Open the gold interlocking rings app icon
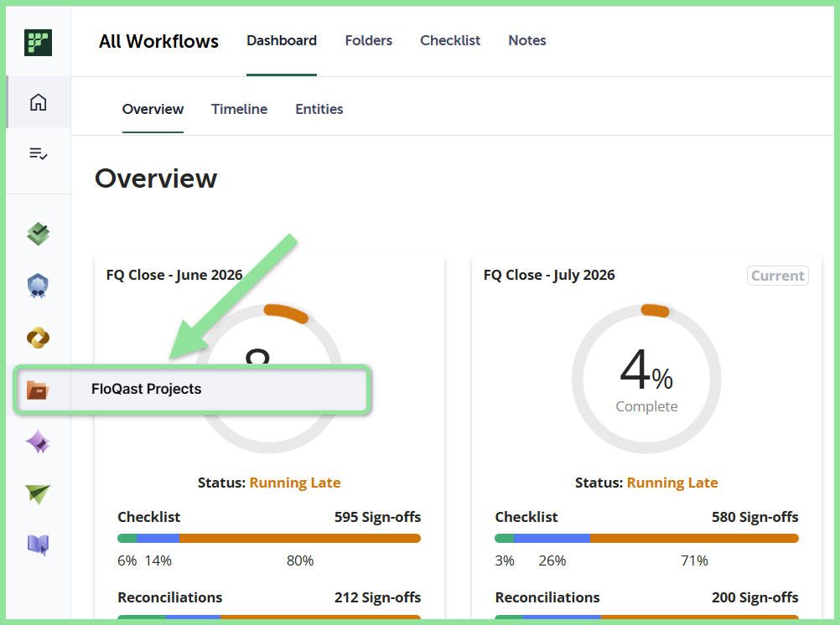 [x=38, y=338]
